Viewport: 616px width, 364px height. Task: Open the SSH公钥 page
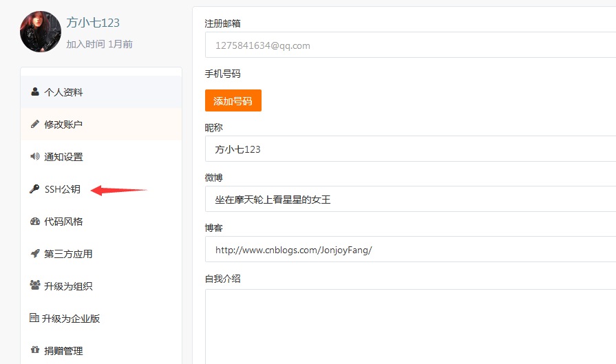pyautogui.click(x=101, y=189)
